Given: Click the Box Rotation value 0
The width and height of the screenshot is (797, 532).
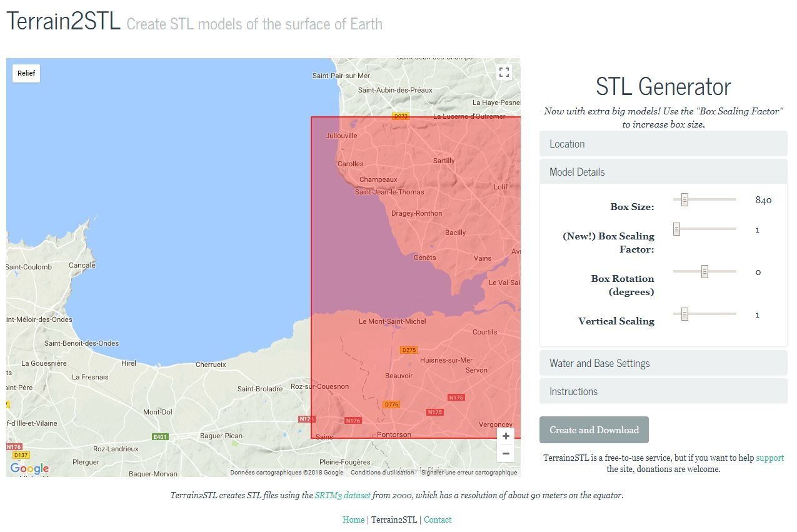Looking at the screenshot, I should pyautogui.click(x=758, y=273).
